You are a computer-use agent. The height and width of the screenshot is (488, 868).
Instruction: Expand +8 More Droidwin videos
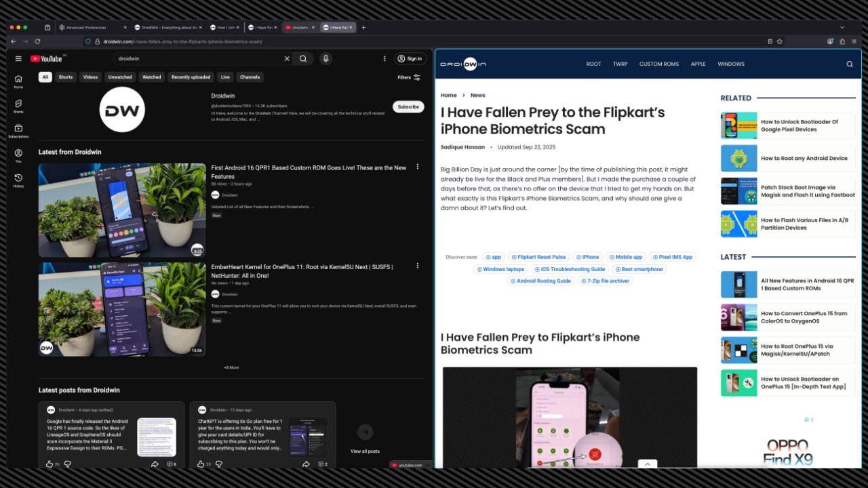tap(231, 367)
